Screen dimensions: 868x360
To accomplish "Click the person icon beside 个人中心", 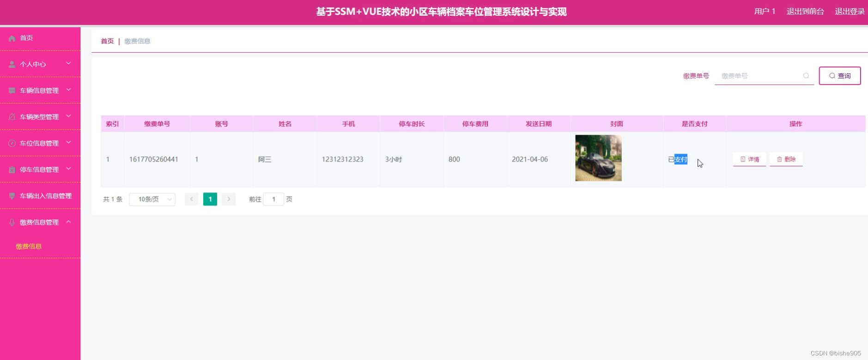I will [12, 65].
